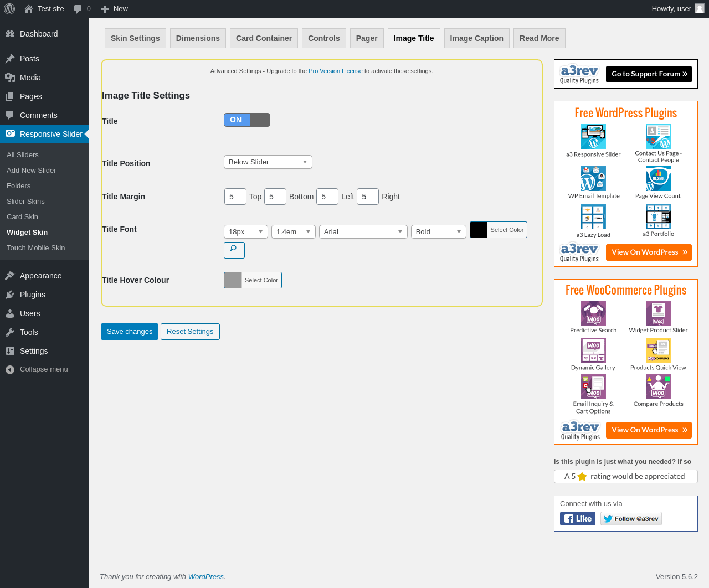The image size is (709, 588).
Task: Open the Bold font style dropdown
Action: (439, 232)
